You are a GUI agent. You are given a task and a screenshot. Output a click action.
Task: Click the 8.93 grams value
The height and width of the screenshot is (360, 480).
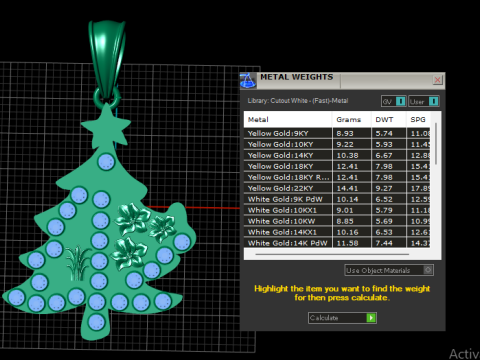pyautogui.click(x=345, y=133)
